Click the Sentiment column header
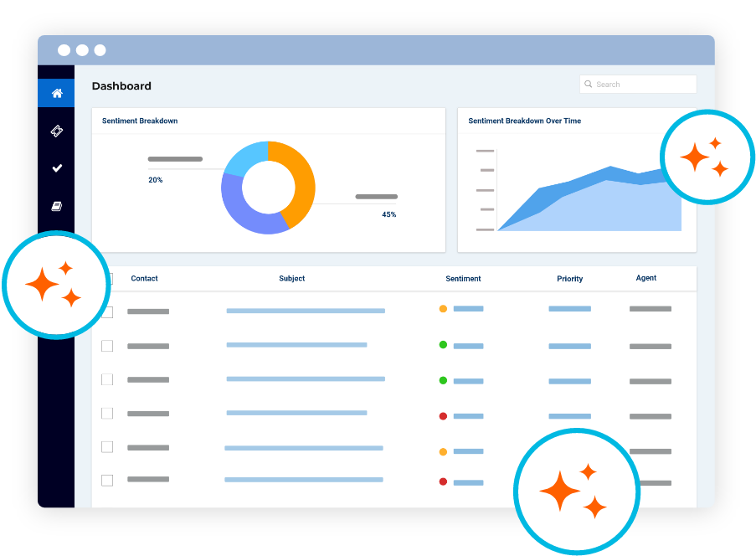Image resolution: width=756 pixels, height=556 pixels. click(463, 279)
